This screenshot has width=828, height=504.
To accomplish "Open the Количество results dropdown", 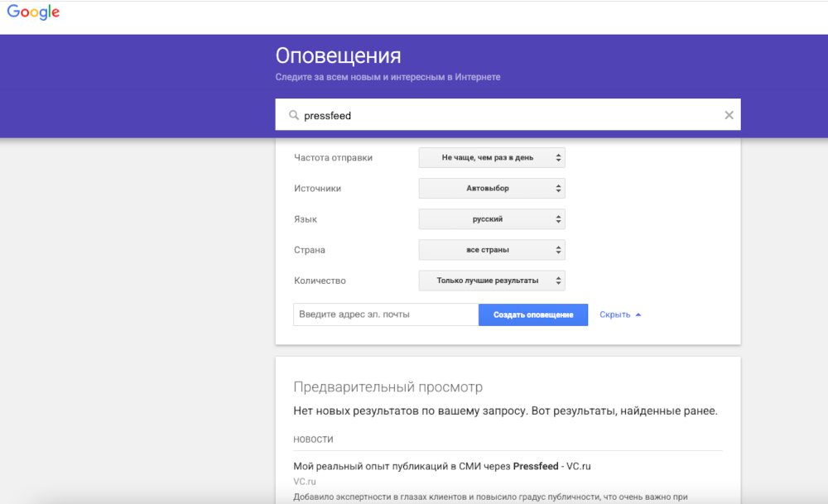I will point(492,281).
